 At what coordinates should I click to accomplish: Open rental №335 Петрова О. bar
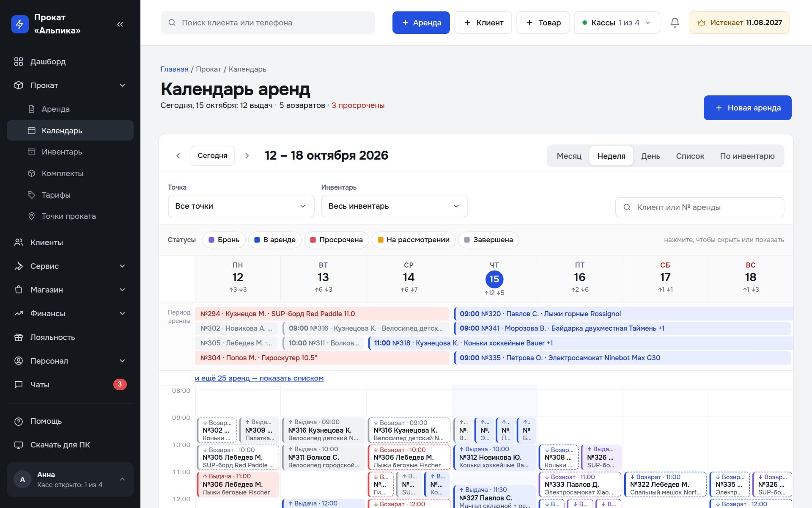[x=623, y=358]
